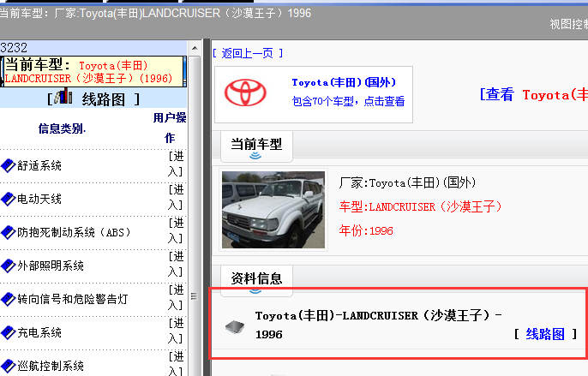
Task: Click the book icon beside 舒适系统
Action: point(8,165)
